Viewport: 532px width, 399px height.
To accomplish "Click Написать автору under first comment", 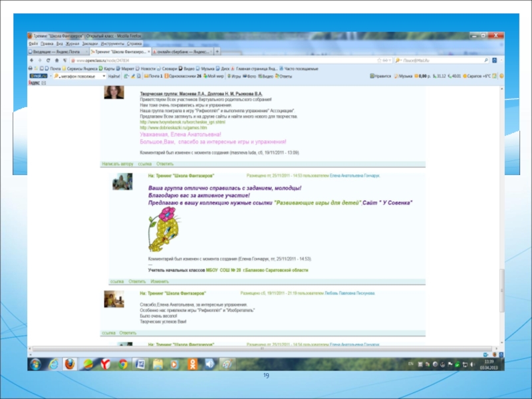I will 118,164.
